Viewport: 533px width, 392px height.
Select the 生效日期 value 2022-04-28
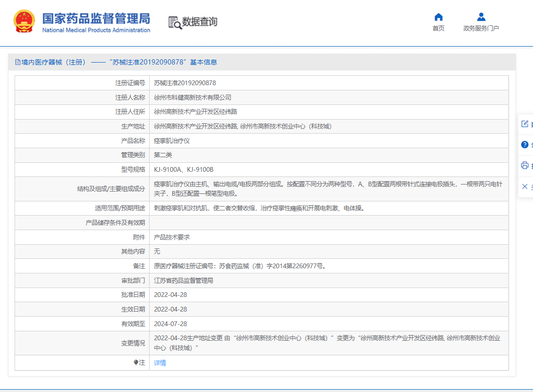(170, 309)
